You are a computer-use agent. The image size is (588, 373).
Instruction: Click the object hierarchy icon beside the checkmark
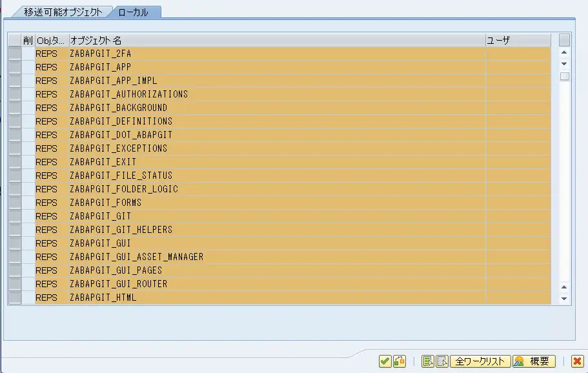pos(400,361)
